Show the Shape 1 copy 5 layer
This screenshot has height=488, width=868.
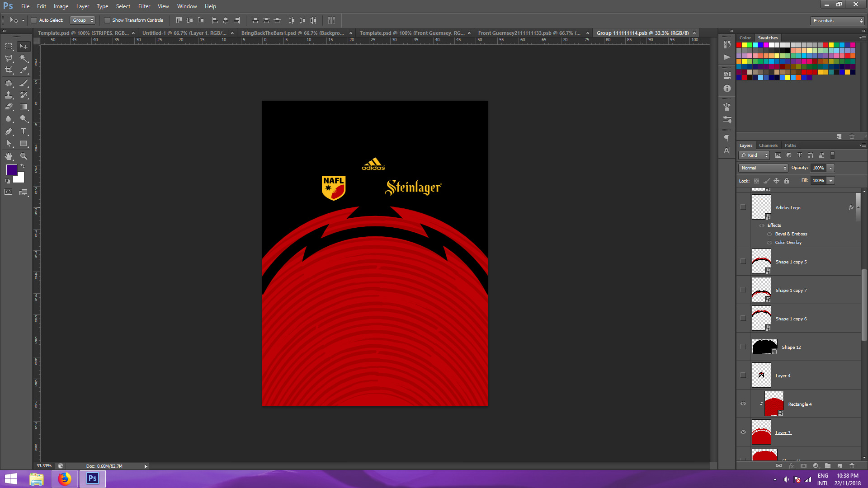743,261
